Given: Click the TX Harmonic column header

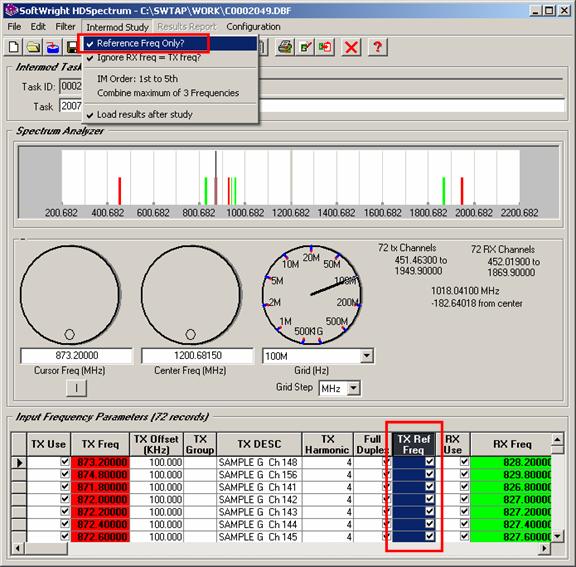Looking at the screenshot, I should [327, 444].
